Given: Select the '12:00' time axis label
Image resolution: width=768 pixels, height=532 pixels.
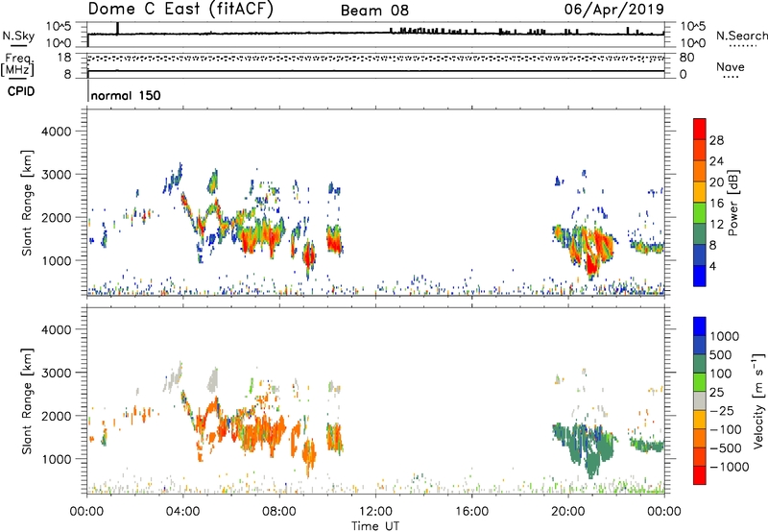Looking at the screenshot, I should click(375, 512).
